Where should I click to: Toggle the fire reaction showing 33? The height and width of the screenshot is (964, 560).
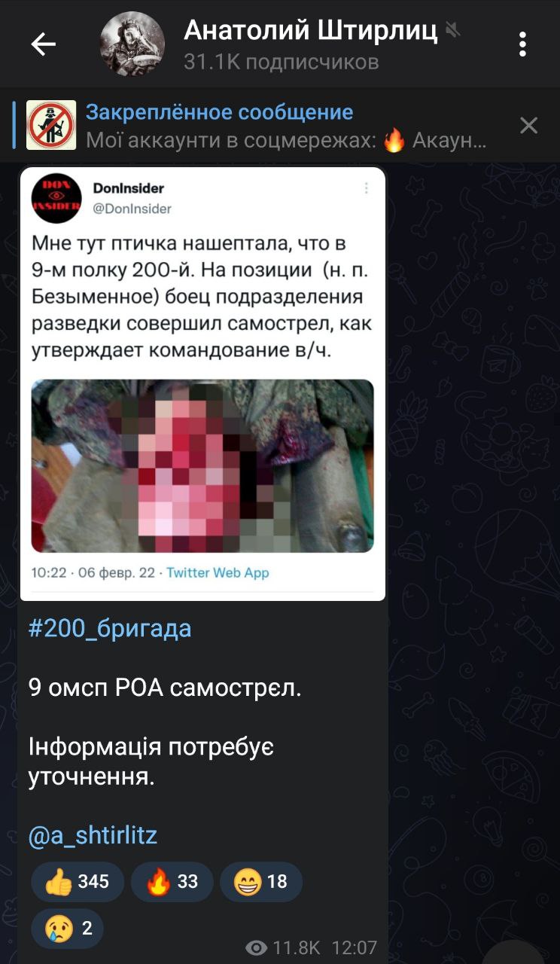click(172, 882)
